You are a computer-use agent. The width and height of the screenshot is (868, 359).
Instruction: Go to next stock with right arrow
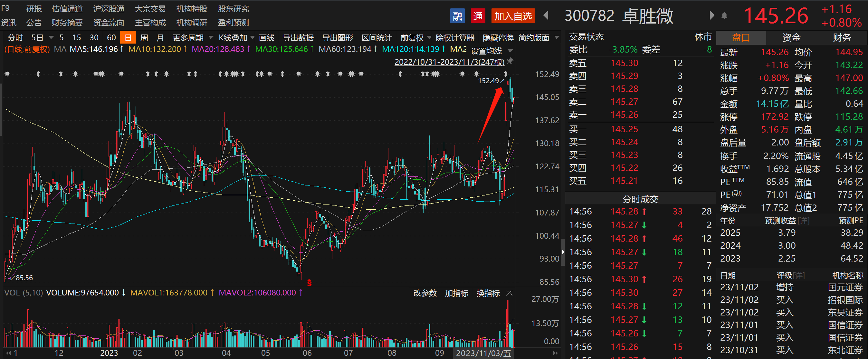click(x=712, y=15)
